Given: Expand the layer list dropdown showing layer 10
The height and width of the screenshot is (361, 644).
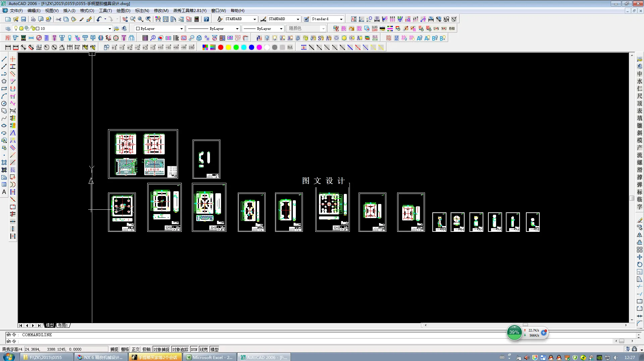Looking at the screenshot, I should [110, 29].
